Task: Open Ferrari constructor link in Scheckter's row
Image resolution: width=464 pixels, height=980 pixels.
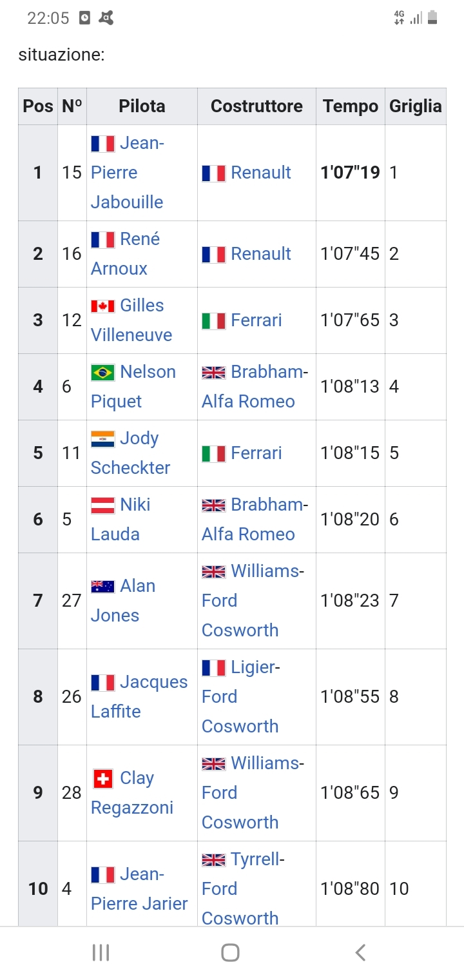Action: click(x=256, y=453)
